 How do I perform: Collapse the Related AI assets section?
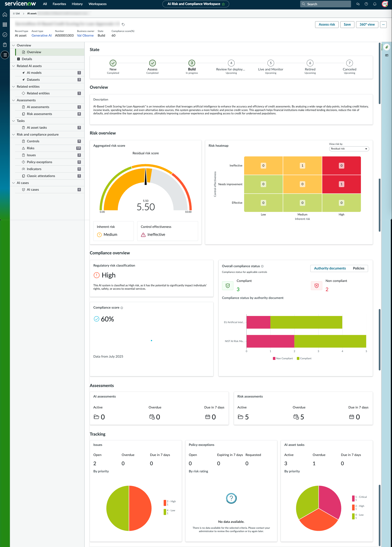coord(13,66)
